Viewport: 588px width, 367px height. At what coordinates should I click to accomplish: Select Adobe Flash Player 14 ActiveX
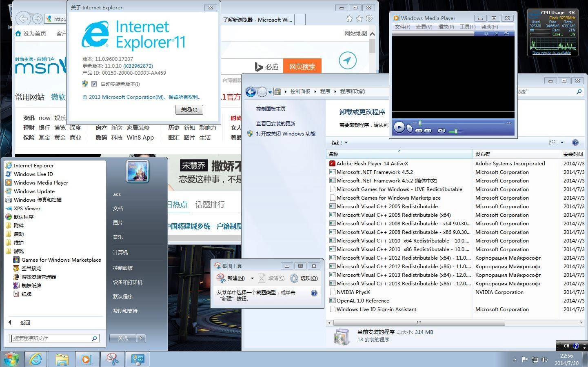[x=372, y=163]
